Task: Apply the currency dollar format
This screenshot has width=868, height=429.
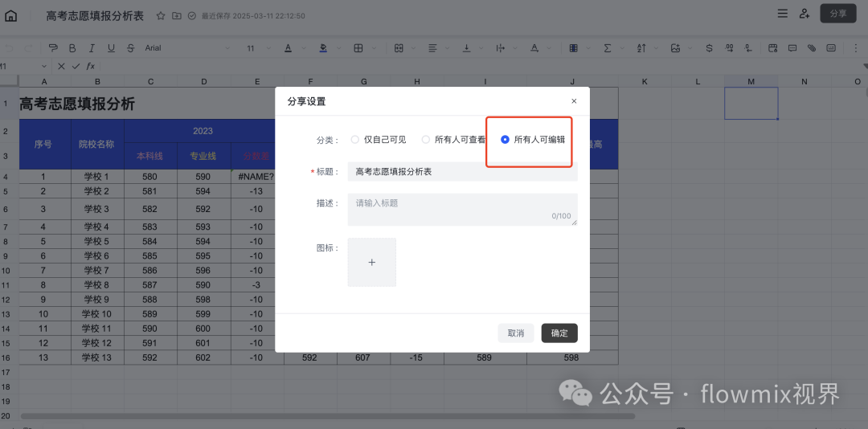Action: coord(709,48)
